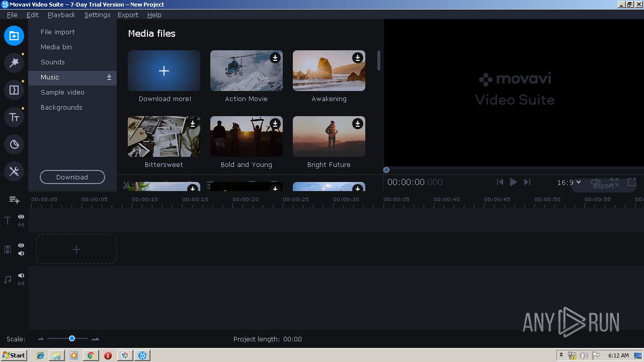
Task: Open the Stickers panel icon
Action: [14, 144]
